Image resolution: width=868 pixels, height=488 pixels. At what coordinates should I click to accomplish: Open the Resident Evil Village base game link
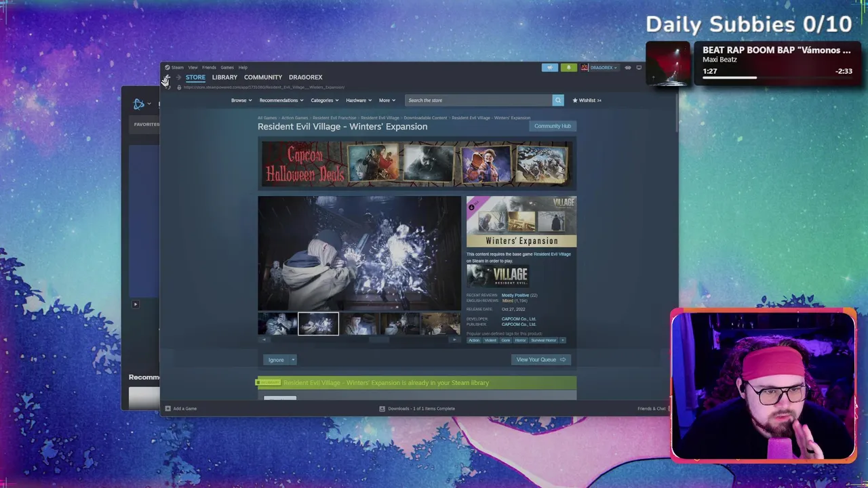552,254
